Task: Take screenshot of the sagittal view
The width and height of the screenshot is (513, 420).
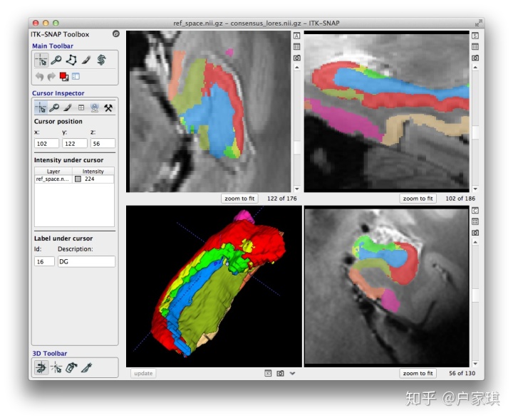Action: coord(475,58)
